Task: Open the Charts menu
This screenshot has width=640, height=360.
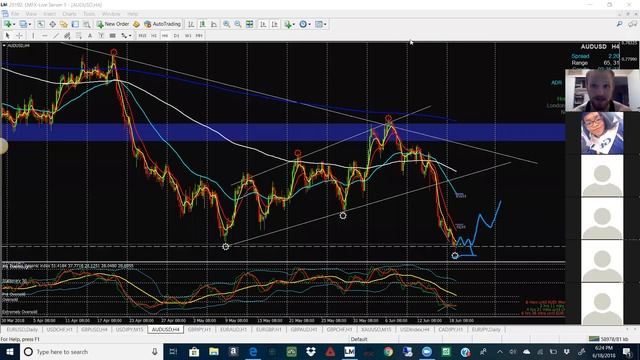Action: 69,14
